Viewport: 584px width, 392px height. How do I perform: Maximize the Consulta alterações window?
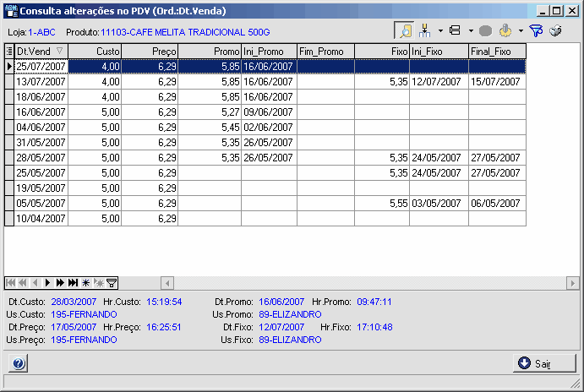(557, 11)
